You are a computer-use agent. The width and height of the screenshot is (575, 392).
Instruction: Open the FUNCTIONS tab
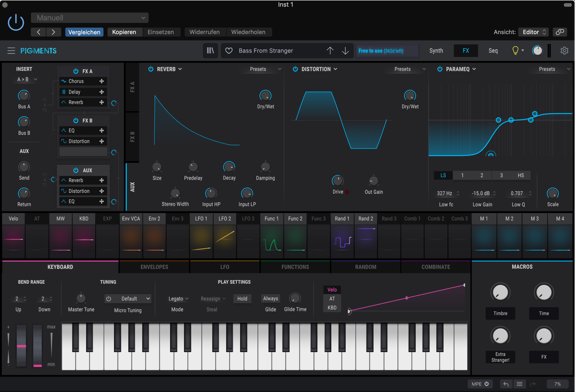(x=295, y=267)
